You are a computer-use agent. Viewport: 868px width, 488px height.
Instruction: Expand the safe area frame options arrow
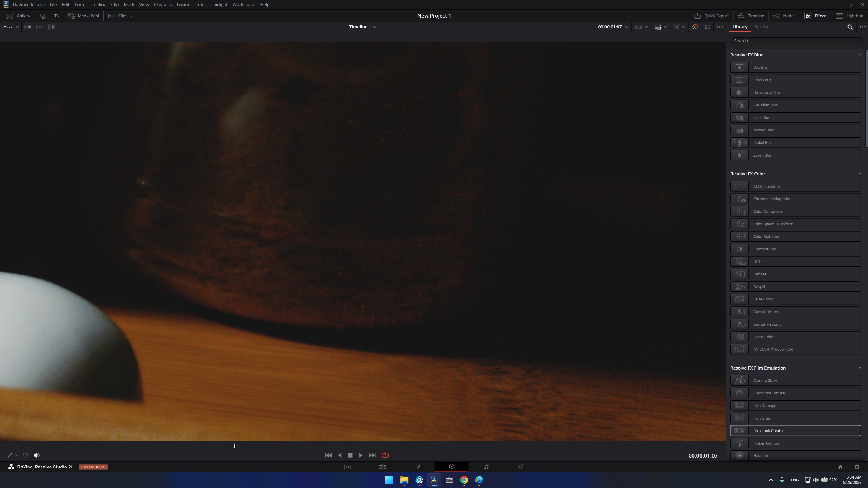coord(646,27)
